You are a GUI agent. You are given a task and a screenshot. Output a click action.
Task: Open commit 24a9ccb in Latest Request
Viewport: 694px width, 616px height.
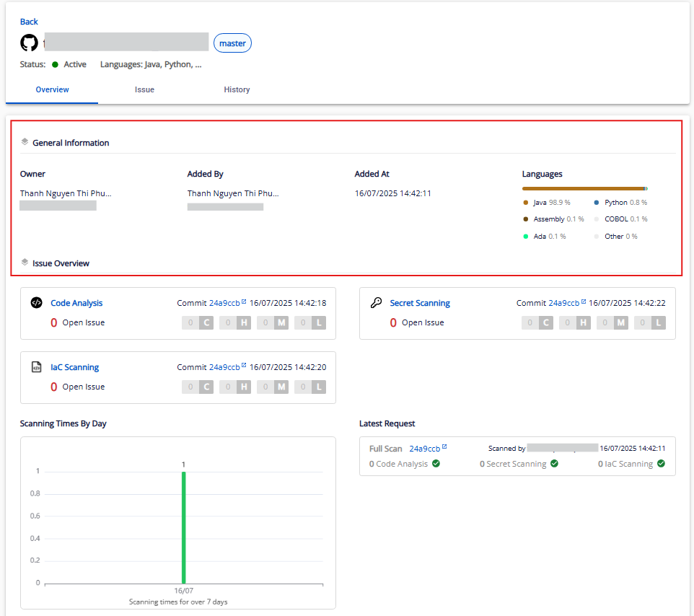pos(425,449)
